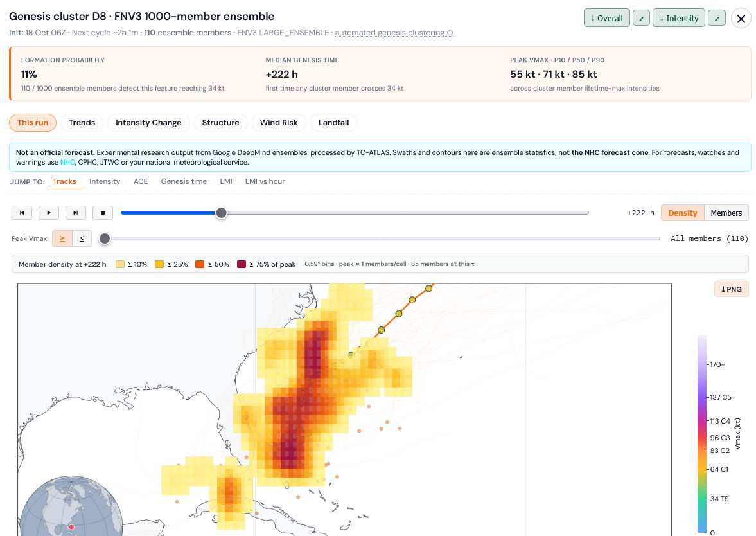View the Wind Risk tab
Image resolution: width=756 pixels, height=536 pixels.
click(279, 123)
